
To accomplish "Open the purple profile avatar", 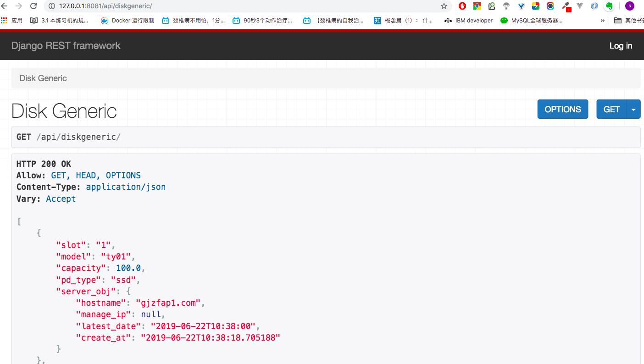I will (x=630, y=6).
